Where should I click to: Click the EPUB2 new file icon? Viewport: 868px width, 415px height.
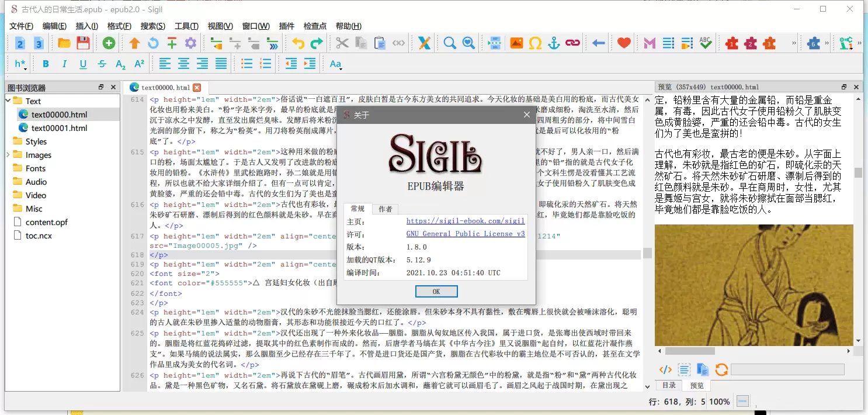pyautogui.click(x=20, y=43)
